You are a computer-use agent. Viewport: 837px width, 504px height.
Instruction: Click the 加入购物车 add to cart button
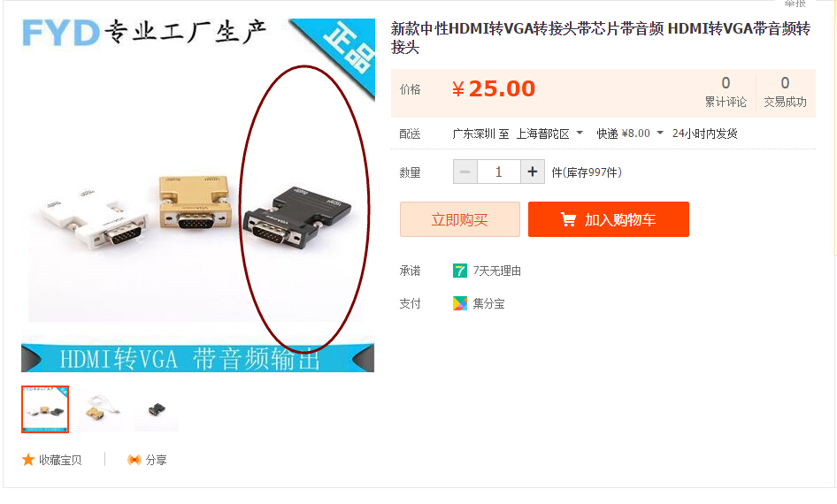(609, 219)
